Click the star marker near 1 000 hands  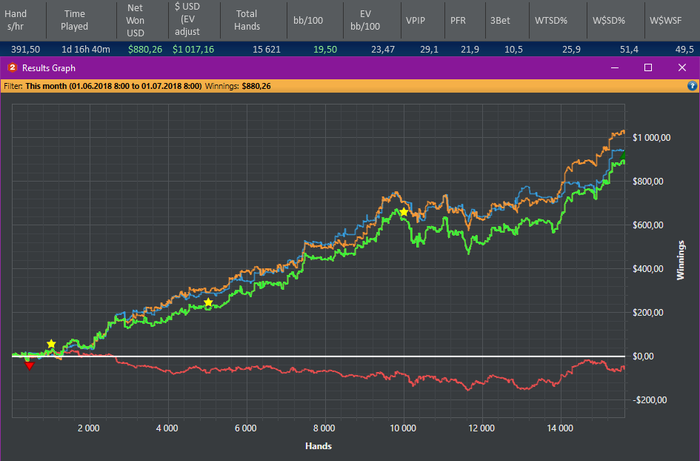click(51, 344)
